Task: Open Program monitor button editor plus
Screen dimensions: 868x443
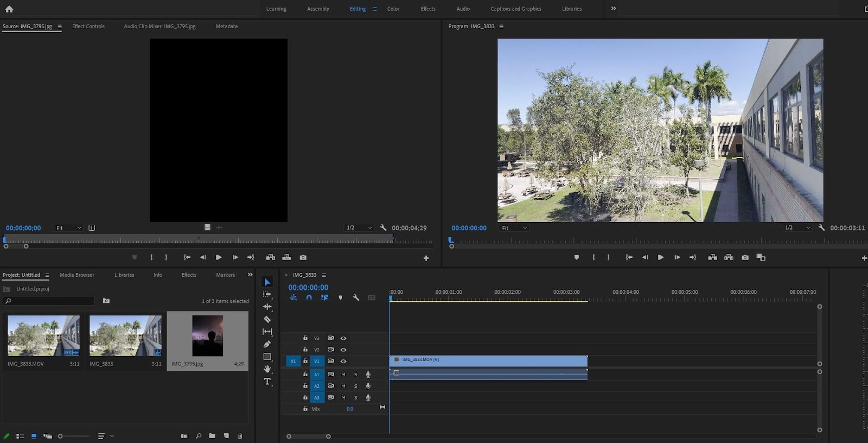Action: 864,258
